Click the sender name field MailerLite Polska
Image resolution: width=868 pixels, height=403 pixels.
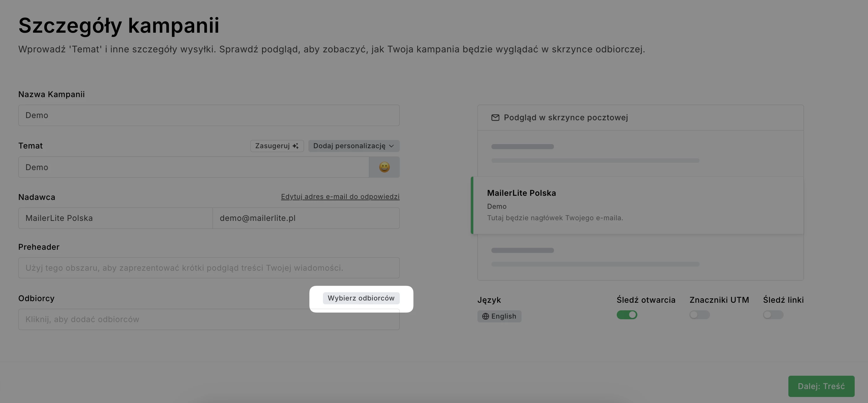[x=115, y=218]
